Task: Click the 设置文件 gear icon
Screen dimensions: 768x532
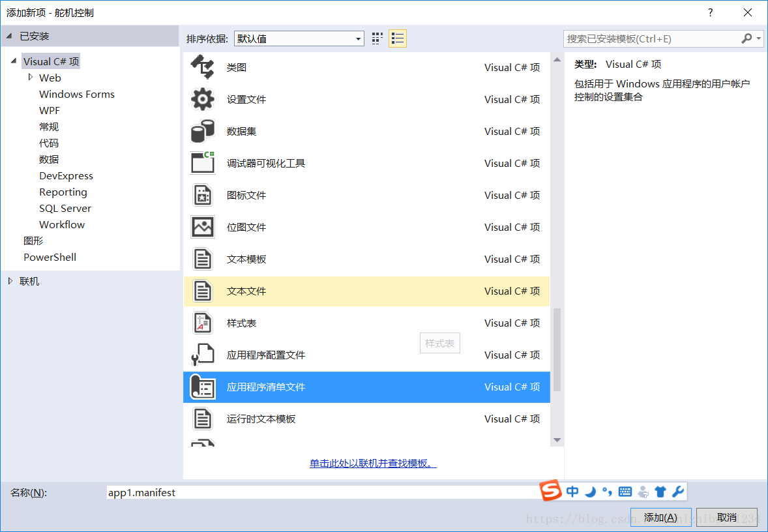Action: (202, 100)
